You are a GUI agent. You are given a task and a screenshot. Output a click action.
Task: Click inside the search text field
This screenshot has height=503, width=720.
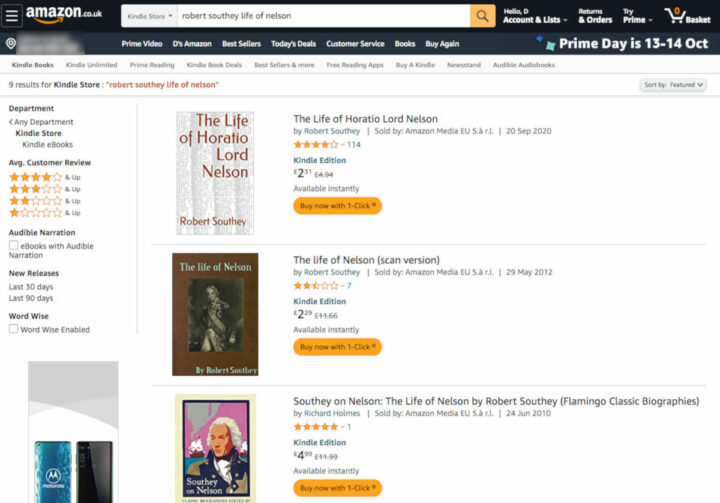click(x=320, y=16)
